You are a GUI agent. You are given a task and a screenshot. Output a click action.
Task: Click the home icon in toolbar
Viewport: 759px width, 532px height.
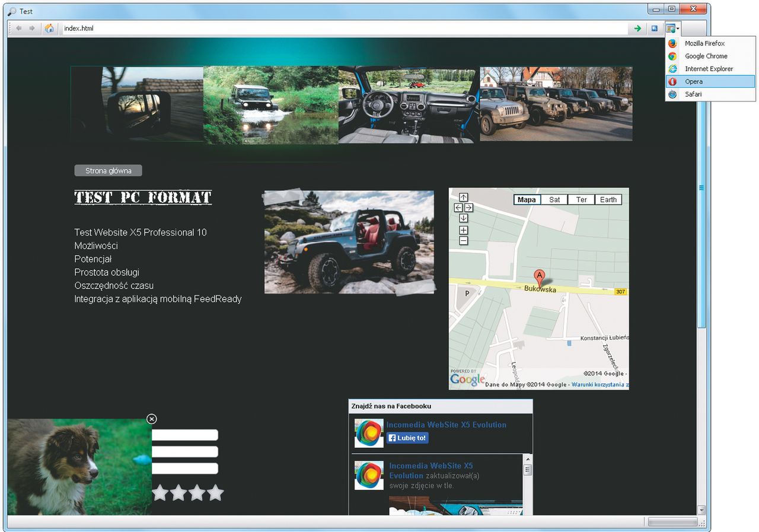[x=49, y=28]
